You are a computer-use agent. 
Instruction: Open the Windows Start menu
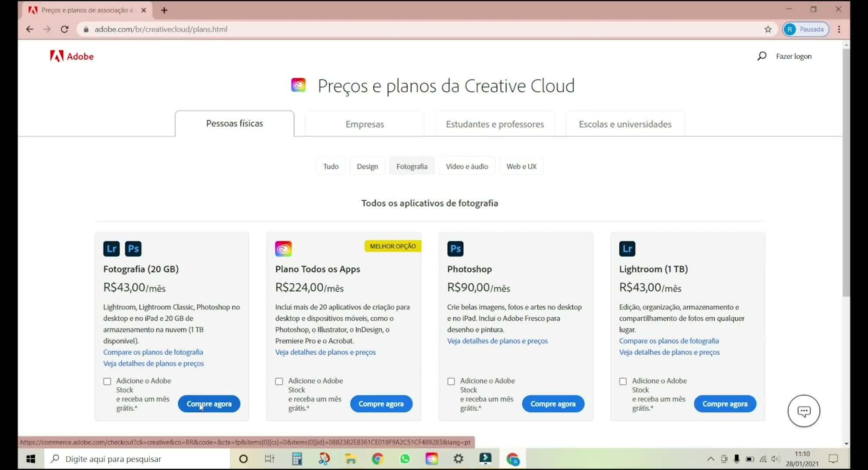click(30, 459)
